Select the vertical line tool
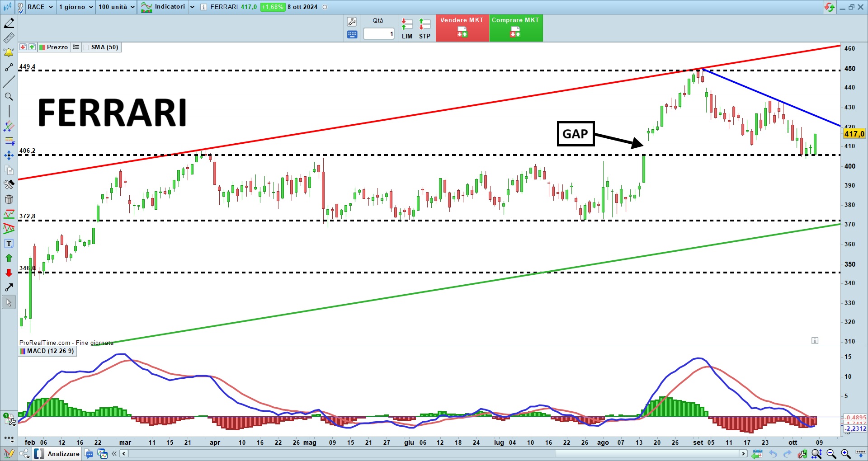868x461 pixels. coord(9,111)
